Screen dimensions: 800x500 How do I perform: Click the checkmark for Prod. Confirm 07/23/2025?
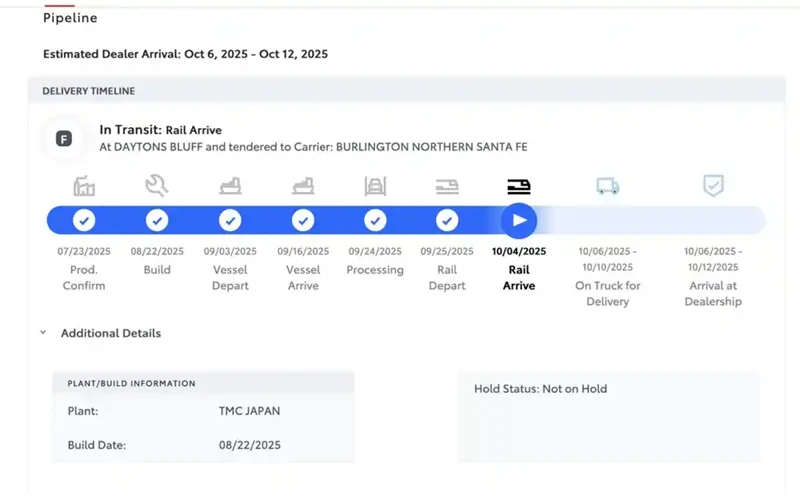pos(84,220)
